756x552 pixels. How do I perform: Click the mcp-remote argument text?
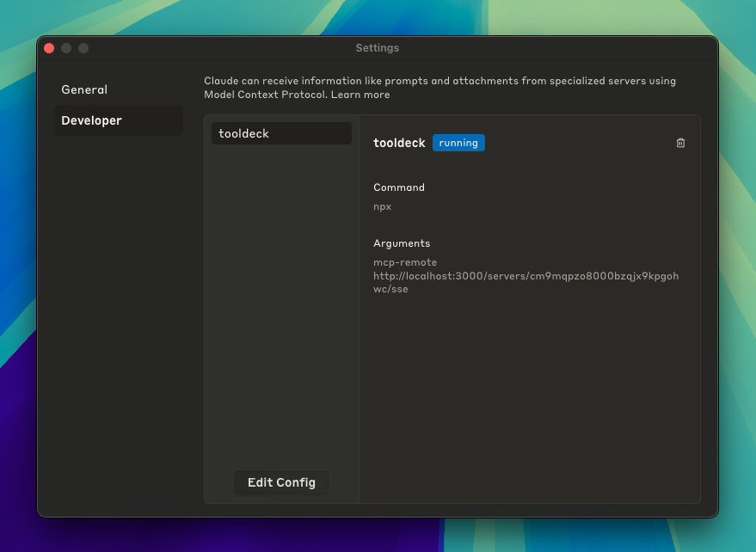point(405,262)
